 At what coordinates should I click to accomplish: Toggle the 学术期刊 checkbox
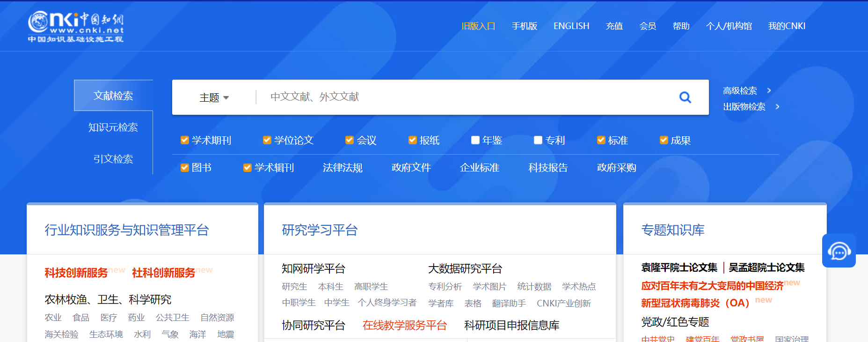(x=185, y=140)
